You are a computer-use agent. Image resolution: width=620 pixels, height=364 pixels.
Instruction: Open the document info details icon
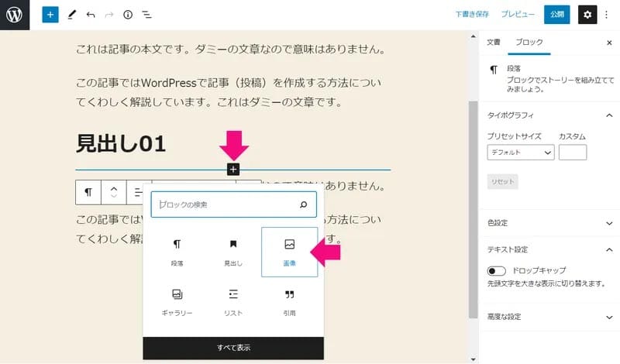click(x=128, y=15)
